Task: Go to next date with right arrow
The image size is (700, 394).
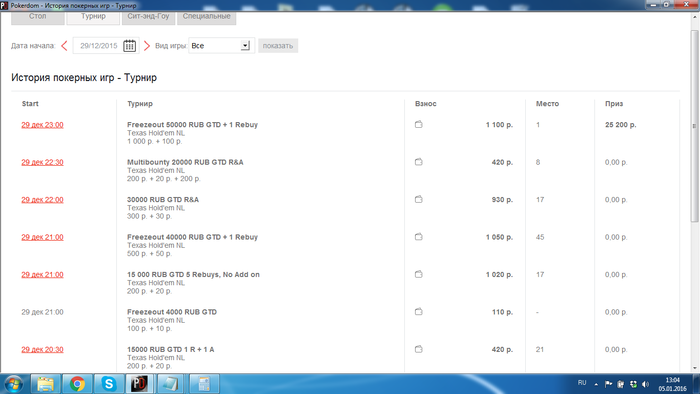Action: point(147,46)
